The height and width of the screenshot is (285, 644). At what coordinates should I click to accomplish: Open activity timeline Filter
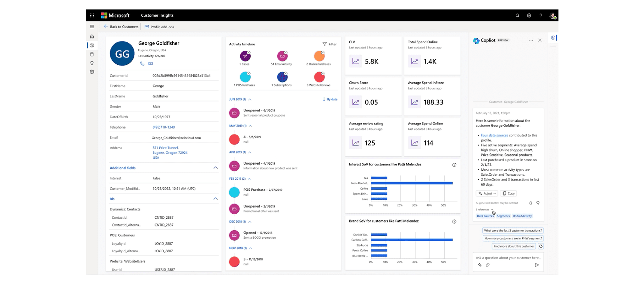point(330,44)
